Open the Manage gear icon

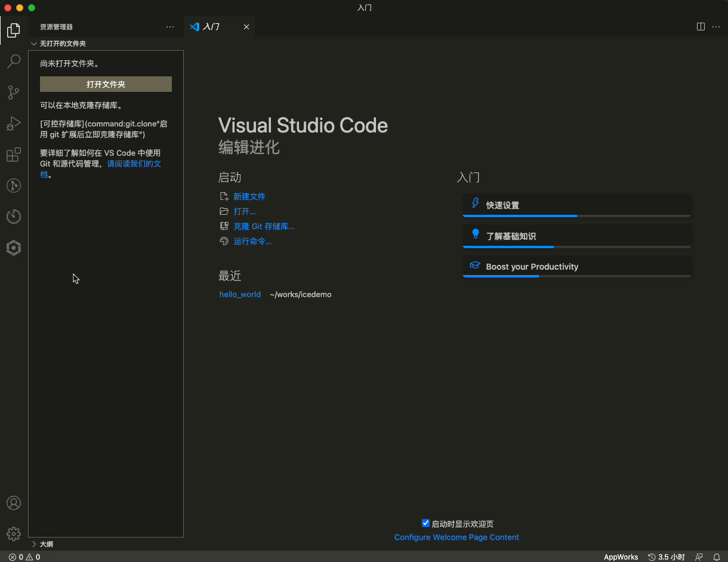14,534
